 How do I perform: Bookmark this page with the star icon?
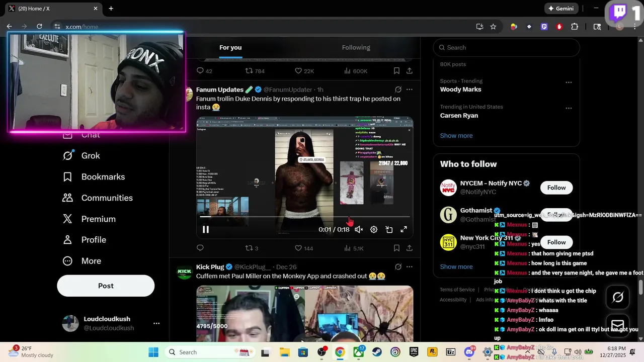coord(493,27)
